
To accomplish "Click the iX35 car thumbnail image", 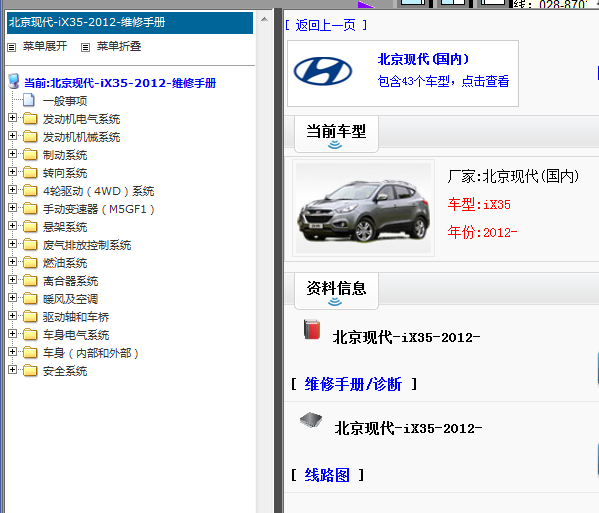I will 363,208.
